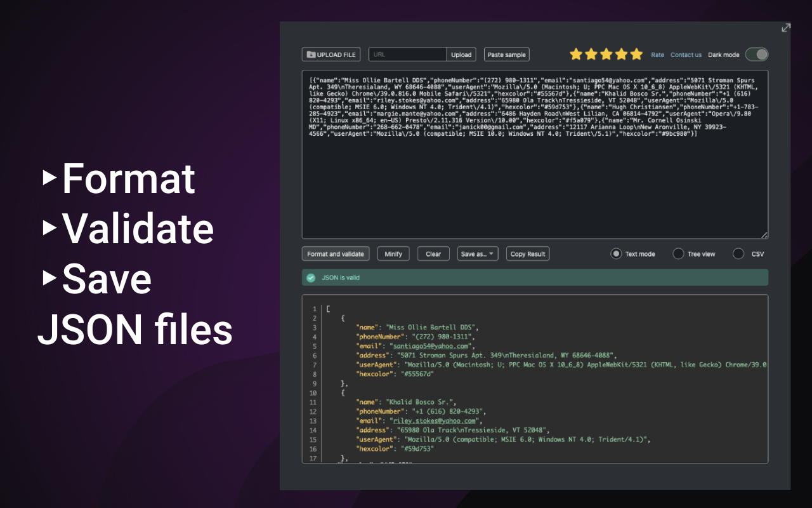Select the first rating star
The height and width of the screenshot is (508, 812).
coord(575,54)
